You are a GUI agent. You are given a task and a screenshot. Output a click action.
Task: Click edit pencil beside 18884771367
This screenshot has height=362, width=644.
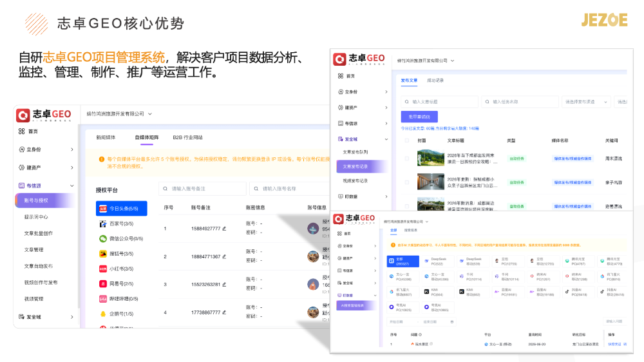click(x=224, y=256)
